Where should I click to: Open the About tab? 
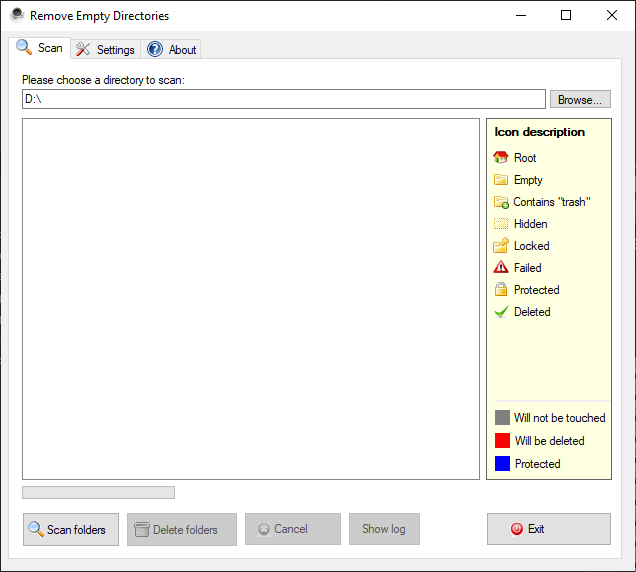pyautogui.click(x=172, y=49)
